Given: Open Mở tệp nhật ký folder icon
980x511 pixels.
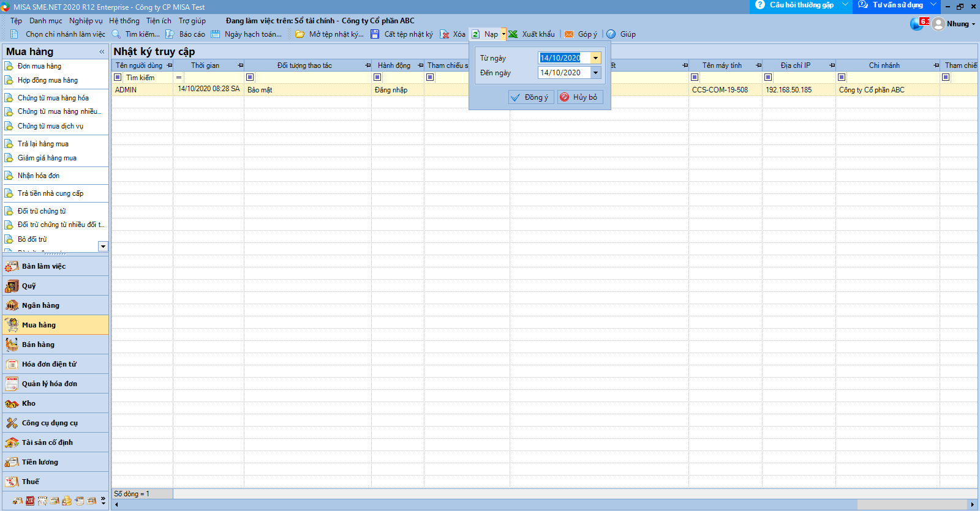Looking at the screenshot, I should 300,34.
